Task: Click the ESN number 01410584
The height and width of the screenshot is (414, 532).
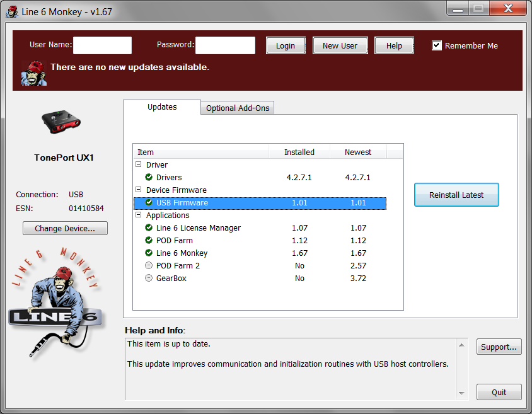Action: pyautogui.click(x=86, y=208)
